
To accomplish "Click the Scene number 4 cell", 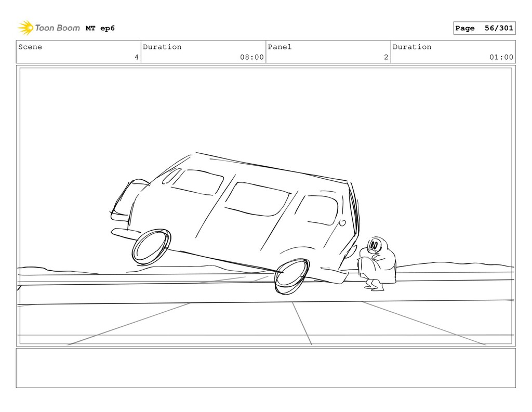I will [x=78, y=52].
